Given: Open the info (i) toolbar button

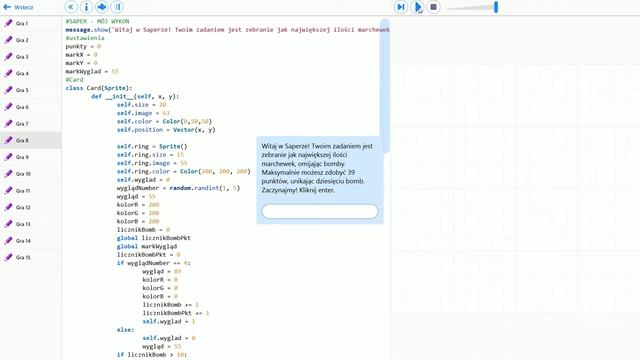Looking at the screenshot, I should pyautogui.click(x=86, y=7).
